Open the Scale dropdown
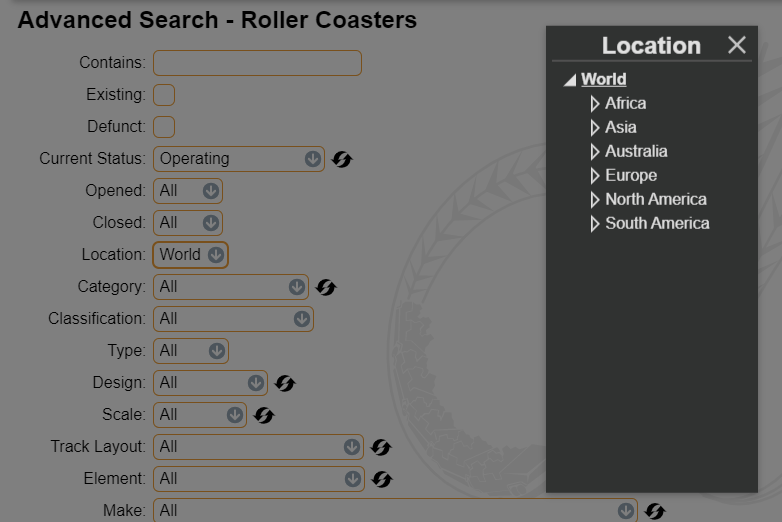Viewport: 782px width, 522px height. (200, 415)
